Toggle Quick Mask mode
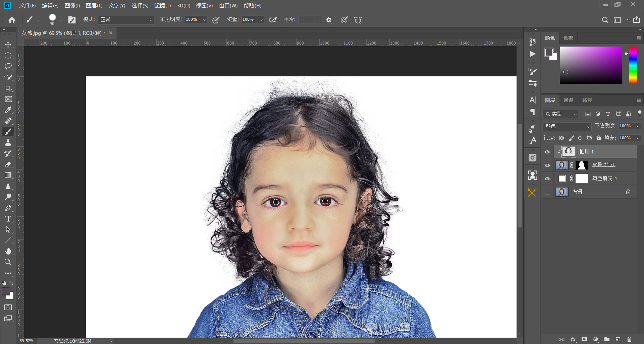The image size is (644, 344). click(8, 307)
